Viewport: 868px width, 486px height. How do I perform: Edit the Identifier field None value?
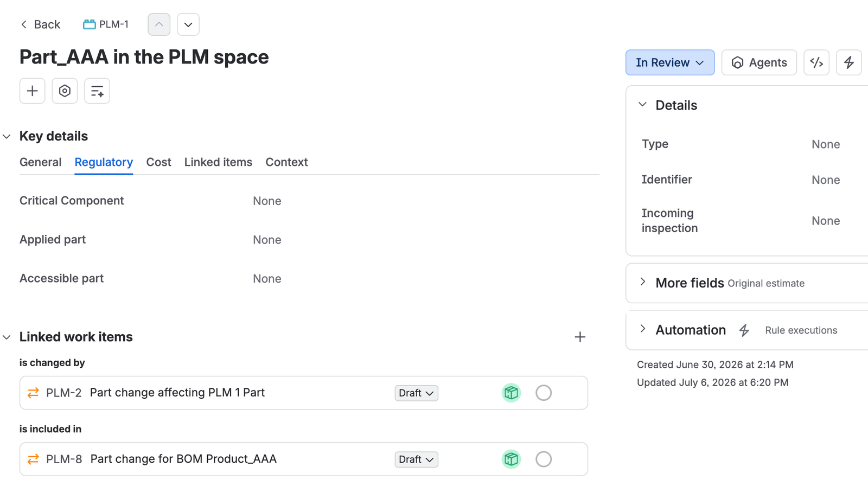click(826, 180)
